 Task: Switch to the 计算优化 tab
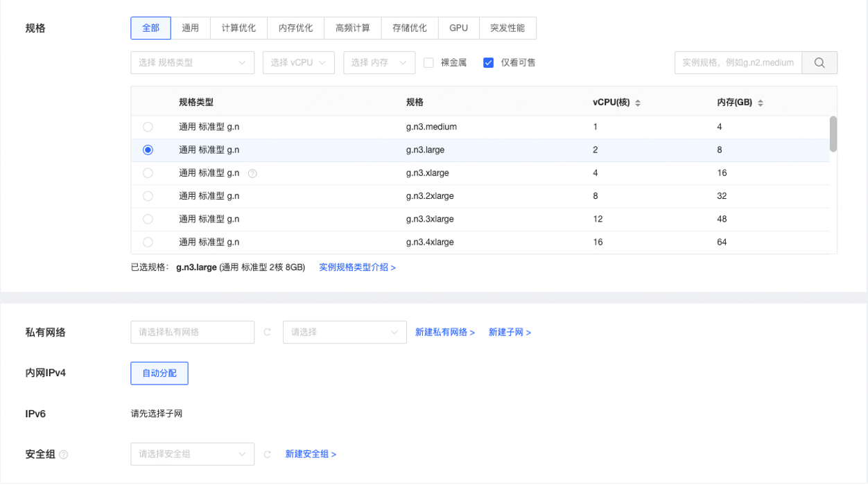[x=238, y=28]
